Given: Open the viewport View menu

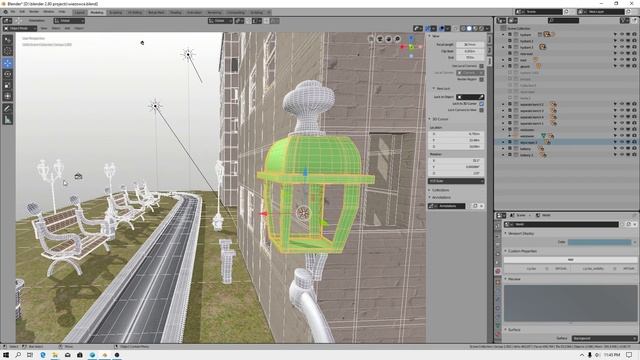Looking at the screenshot, I should [x=44, y=28].
